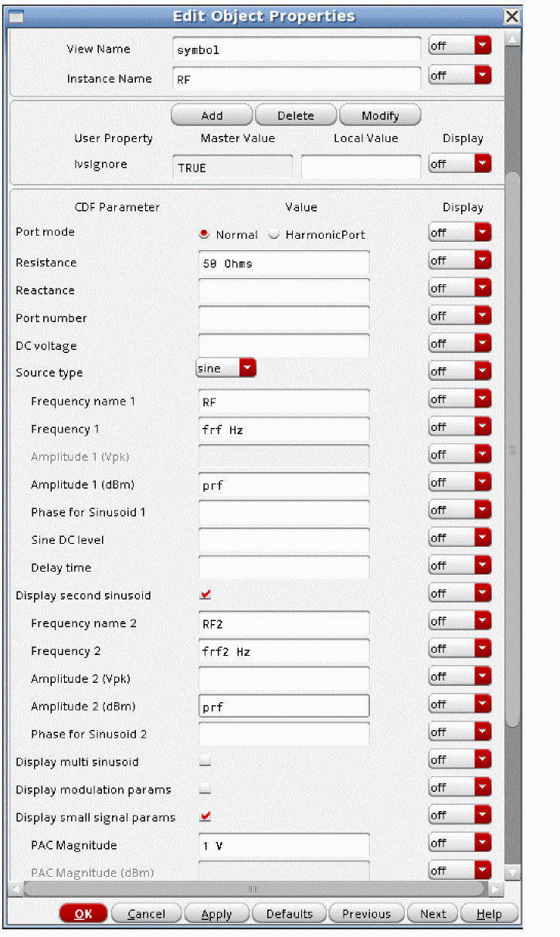This screenshot has height=937, width=560.
Task: Open display dropdown for View Name
Action: (460, 46)
